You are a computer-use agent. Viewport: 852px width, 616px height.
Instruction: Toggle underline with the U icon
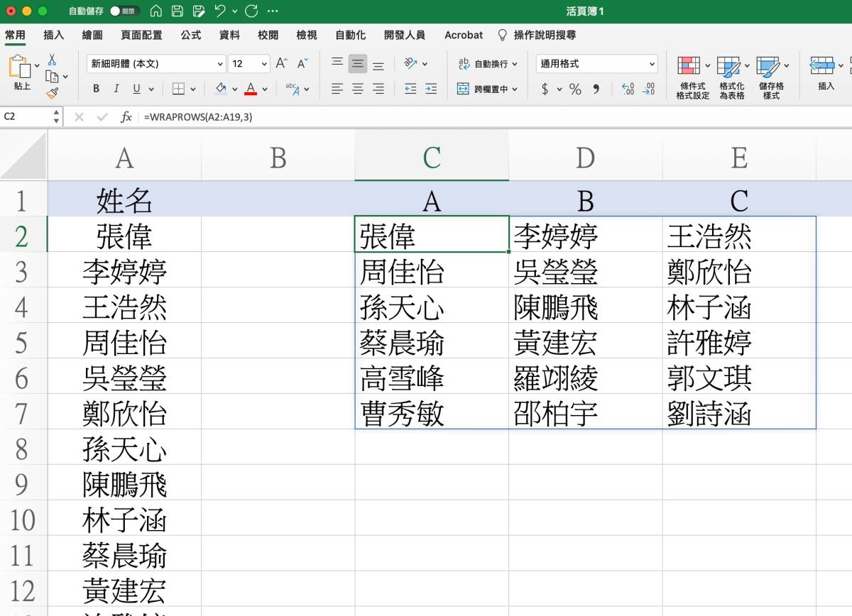click(135, 89)
